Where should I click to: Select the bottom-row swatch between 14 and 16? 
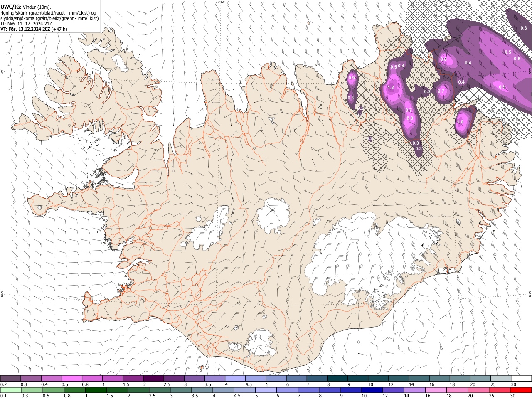point(414,390)
